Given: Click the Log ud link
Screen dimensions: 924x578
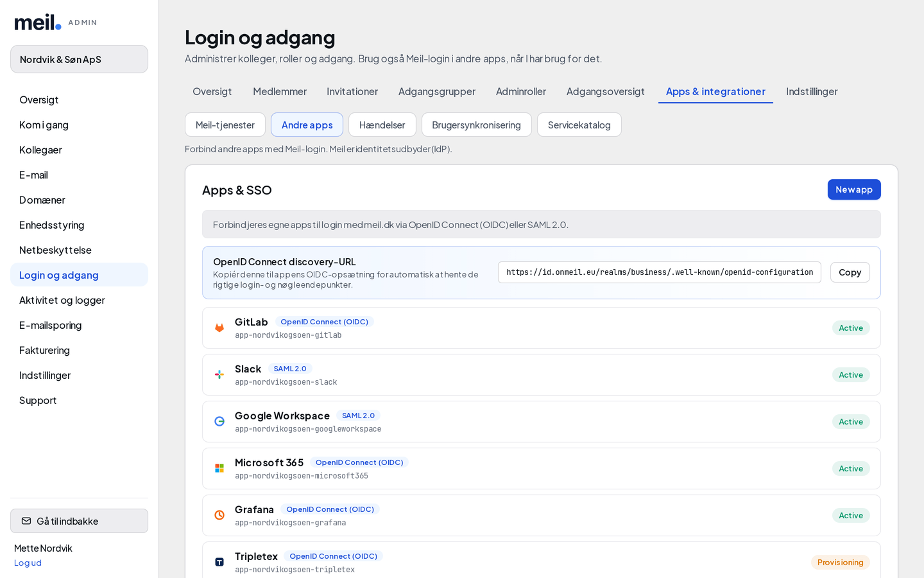Looking at the screenshot, I should point(28,563).
